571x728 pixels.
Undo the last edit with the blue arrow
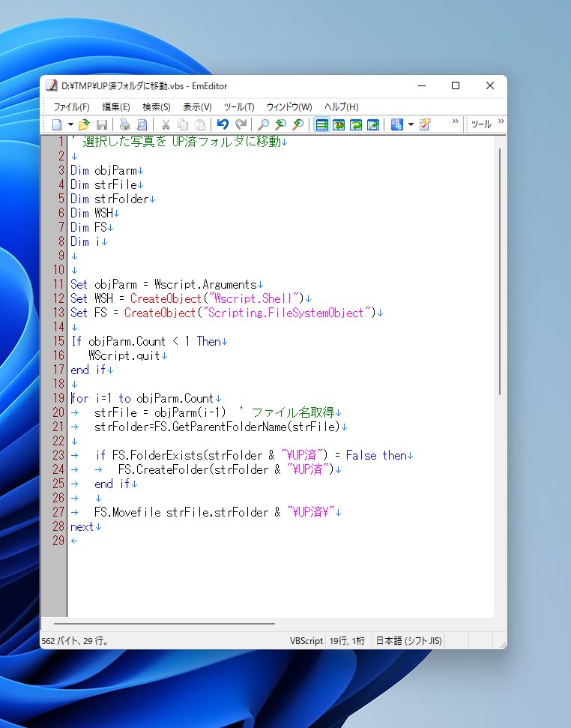[x=223, y=124]
